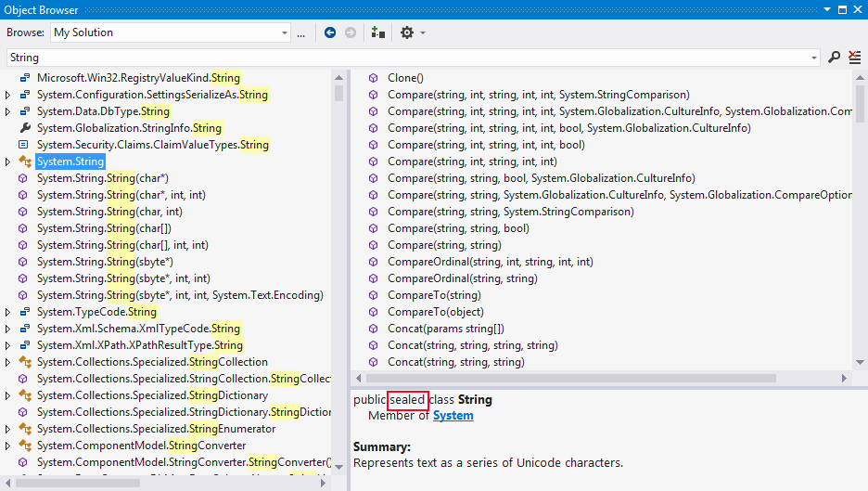Open Object Browser settings gear

[407, 32]
